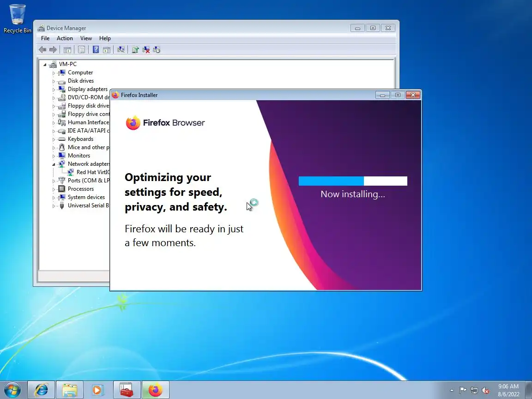Open Properties from Device Manager toolbar

81,50
